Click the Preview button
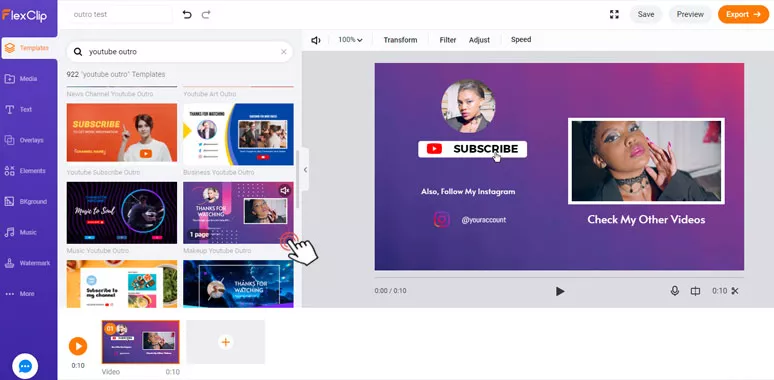Screen dimensions: 774x380 [690, 14]
